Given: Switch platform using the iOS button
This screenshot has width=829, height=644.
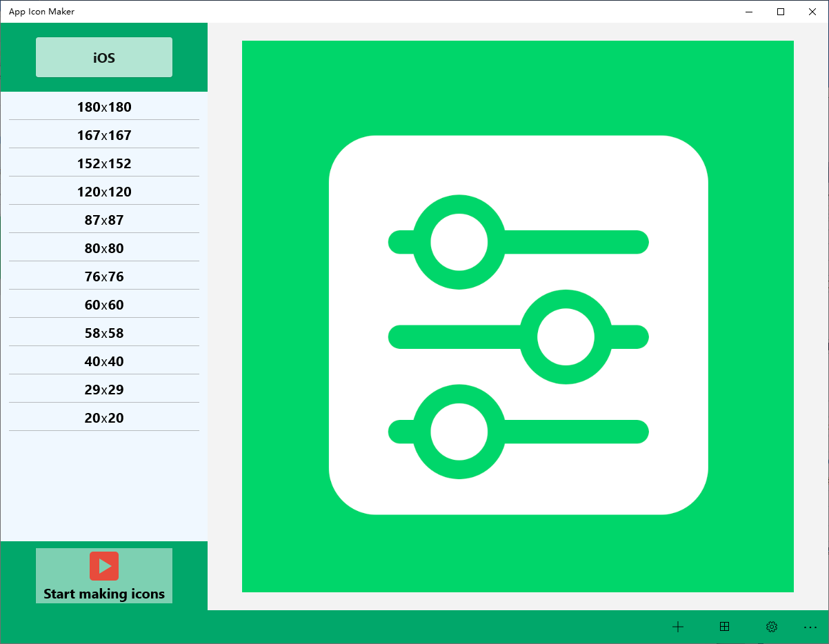Looking at the screenshot, I should 103,57.
